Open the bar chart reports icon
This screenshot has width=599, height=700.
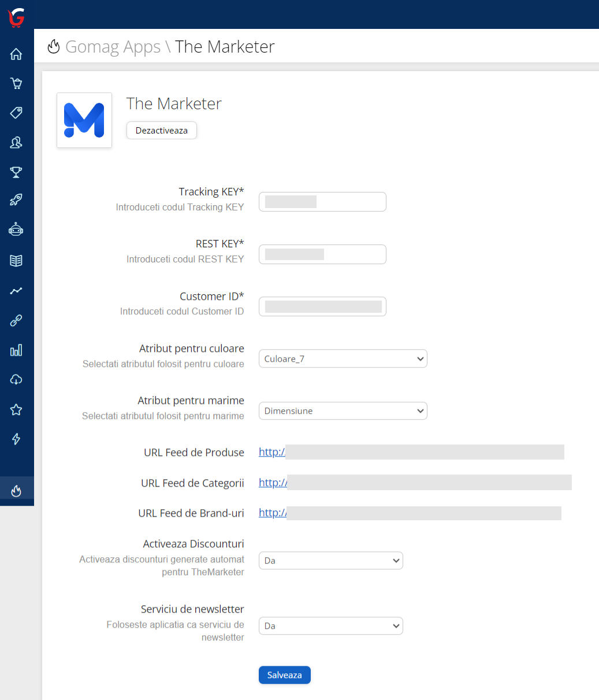click(x=16, y=350)
